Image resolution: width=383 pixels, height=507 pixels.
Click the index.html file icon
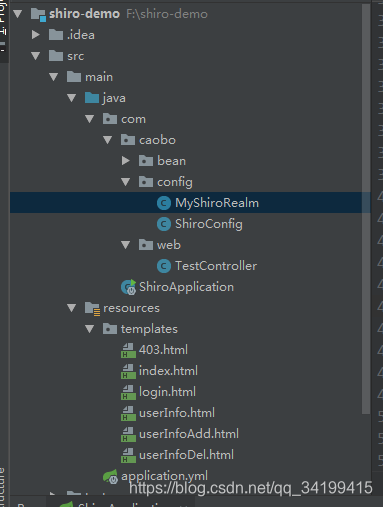point(128,371)
